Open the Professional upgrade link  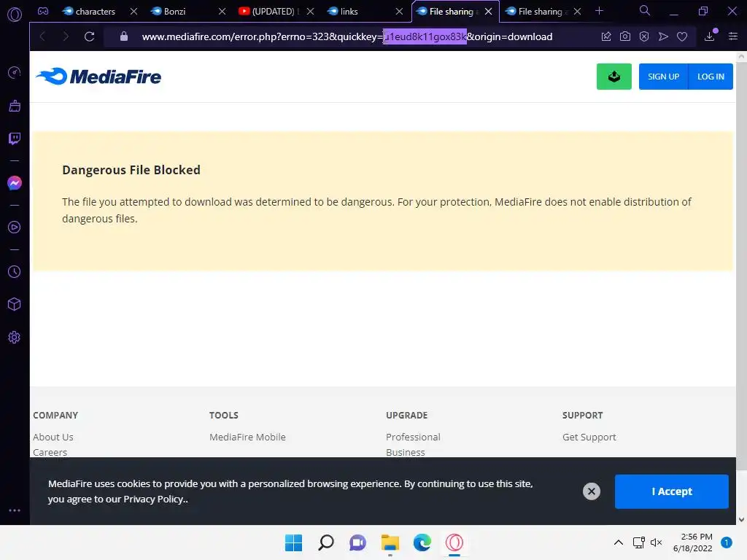pyautogui.click(x=413, y=437)
